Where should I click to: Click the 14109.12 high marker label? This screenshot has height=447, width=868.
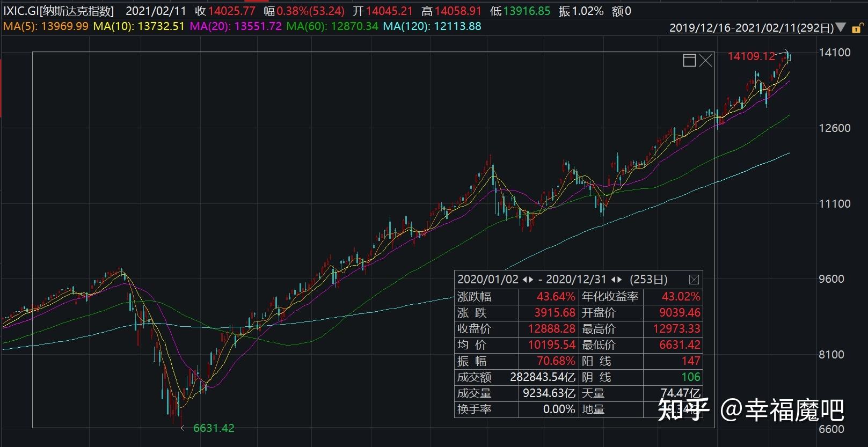coord(752,56)
